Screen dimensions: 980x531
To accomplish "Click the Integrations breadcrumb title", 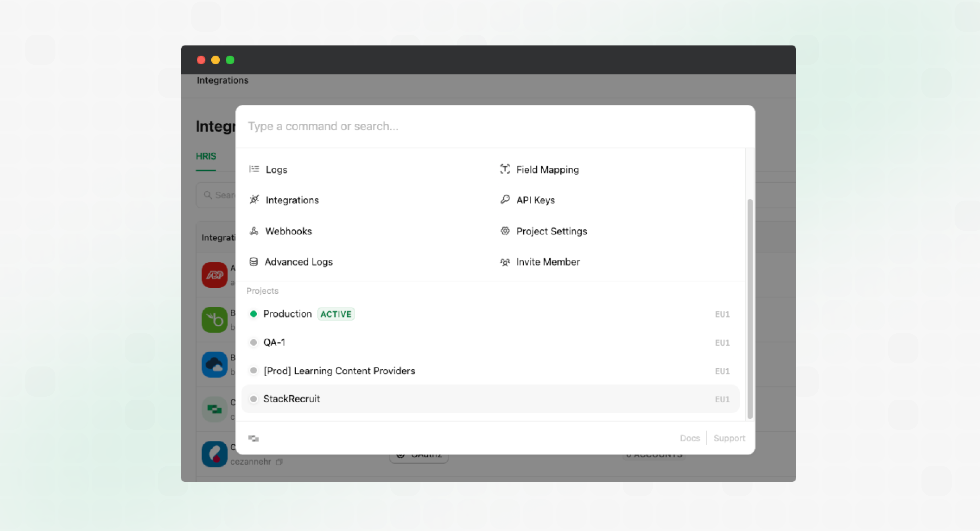I will (222, 80).
